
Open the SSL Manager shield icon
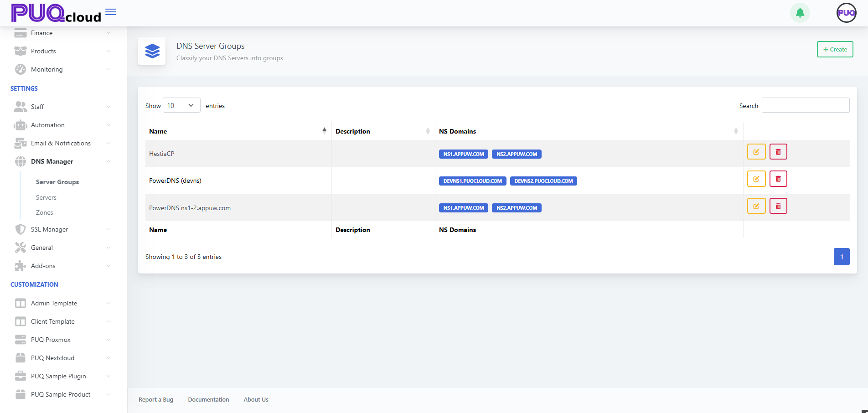21,229
